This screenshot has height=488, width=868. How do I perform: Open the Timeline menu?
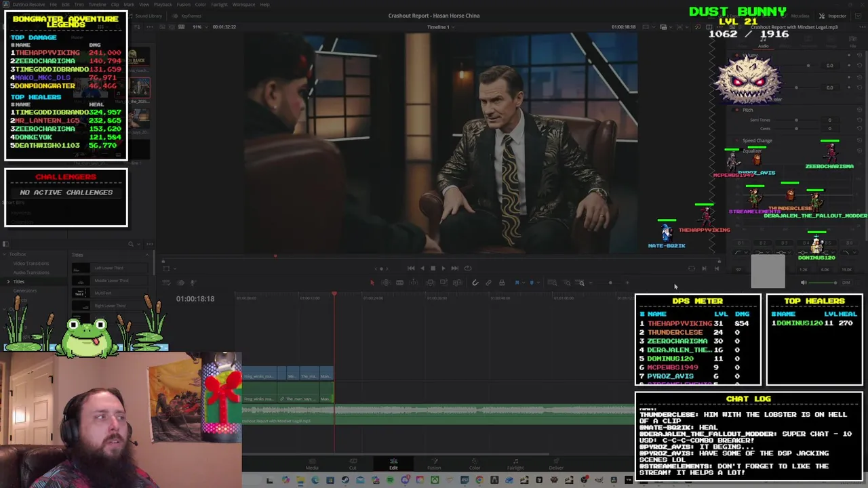pos(97,4)
